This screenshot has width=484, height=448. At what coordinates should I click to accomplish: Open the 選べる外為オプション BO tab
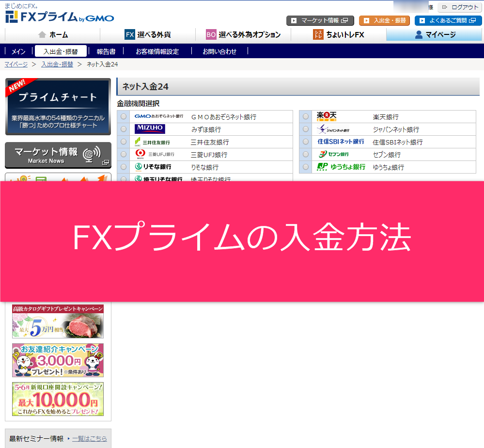tap(243, 34)
